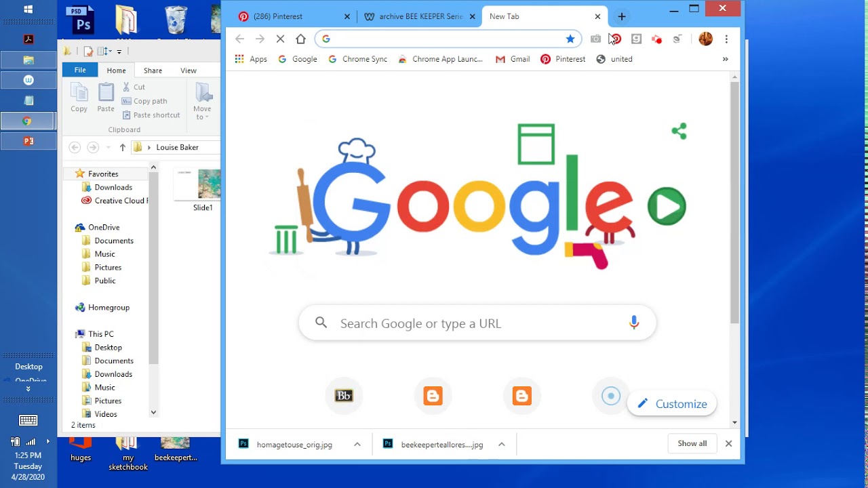Open the Gmail bookmark
868x488 pixels.
click(x=513, y=59)
